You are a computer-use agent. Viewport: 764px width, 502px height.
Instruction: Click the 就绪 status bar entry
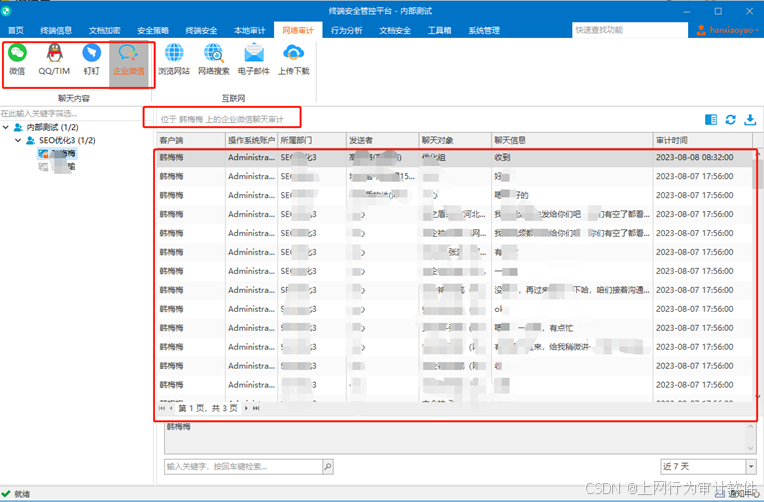16,494
